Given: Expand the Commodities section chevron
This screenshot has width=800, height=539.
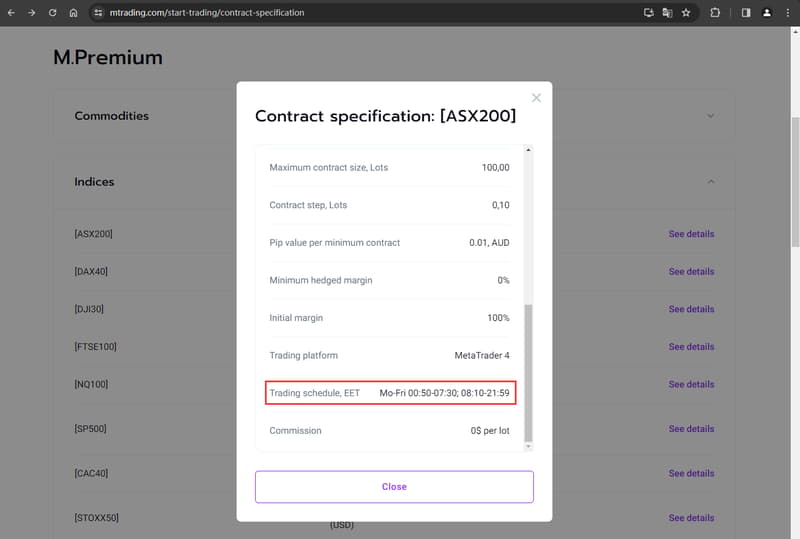Looking at the screenshot, I should (x=711, y=116).
